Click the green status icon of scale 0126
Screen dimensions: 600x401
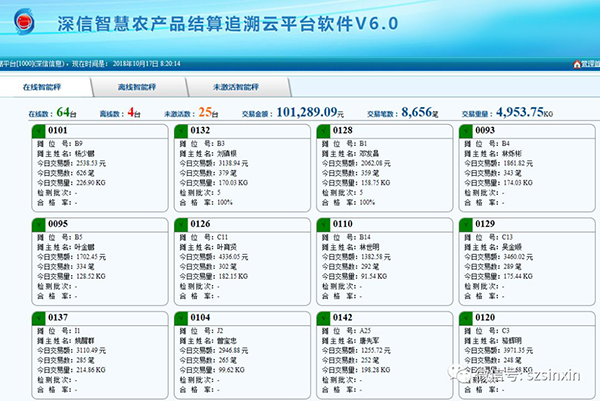coord(179,225)
